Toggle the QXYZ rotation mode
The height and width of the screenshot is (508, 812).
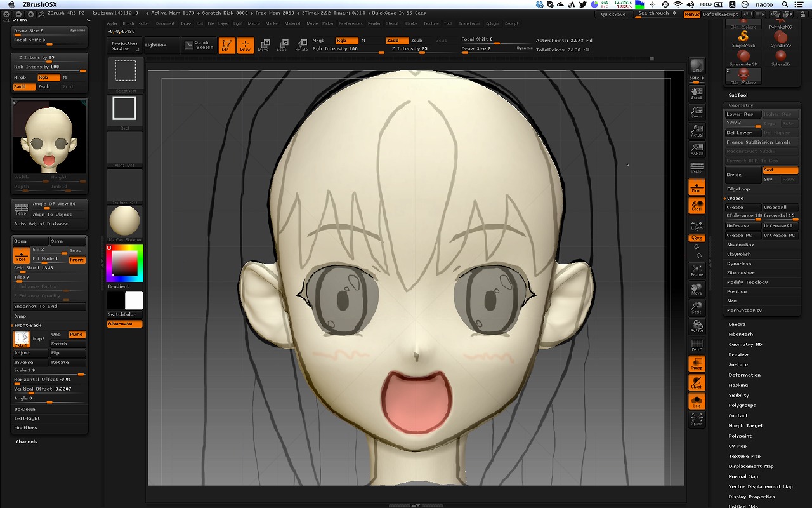[697, 238]
